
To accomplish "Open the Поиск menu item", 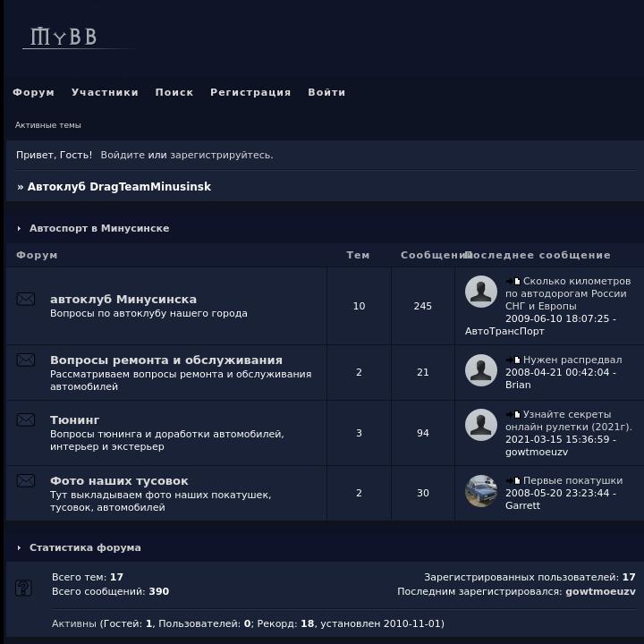I will pos(174,92).
